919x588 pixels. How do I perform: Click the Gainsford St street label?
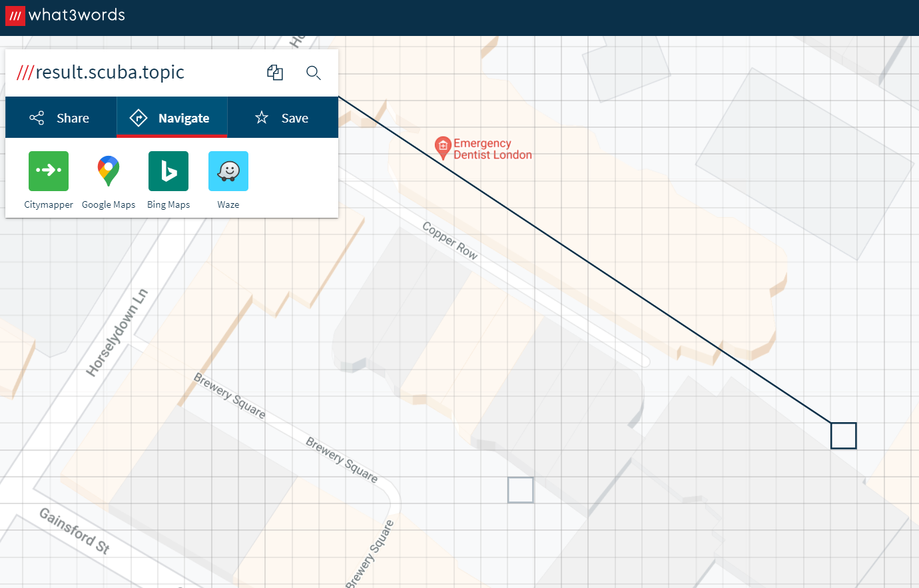pyautogui.click(x=75, y=531)
